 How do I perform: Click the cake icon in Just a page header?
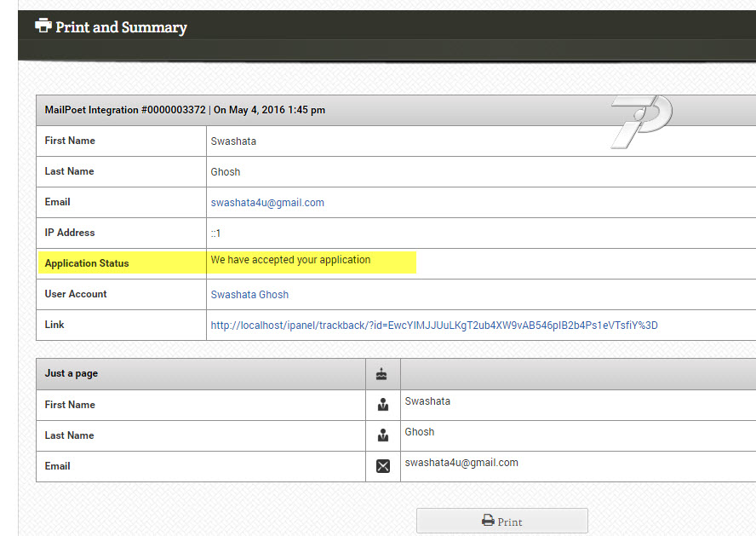[x=382, y=373]
